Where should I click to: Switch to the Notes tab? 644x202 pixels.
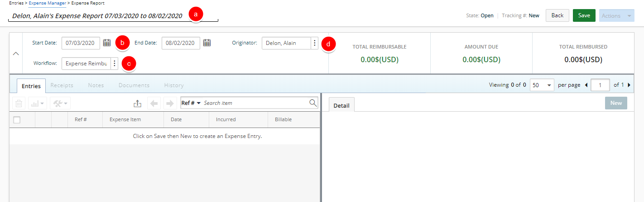96,85
